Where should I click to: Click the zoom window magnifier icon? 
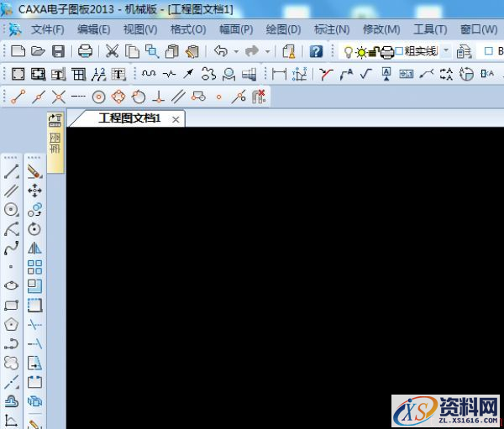point(152,51)
